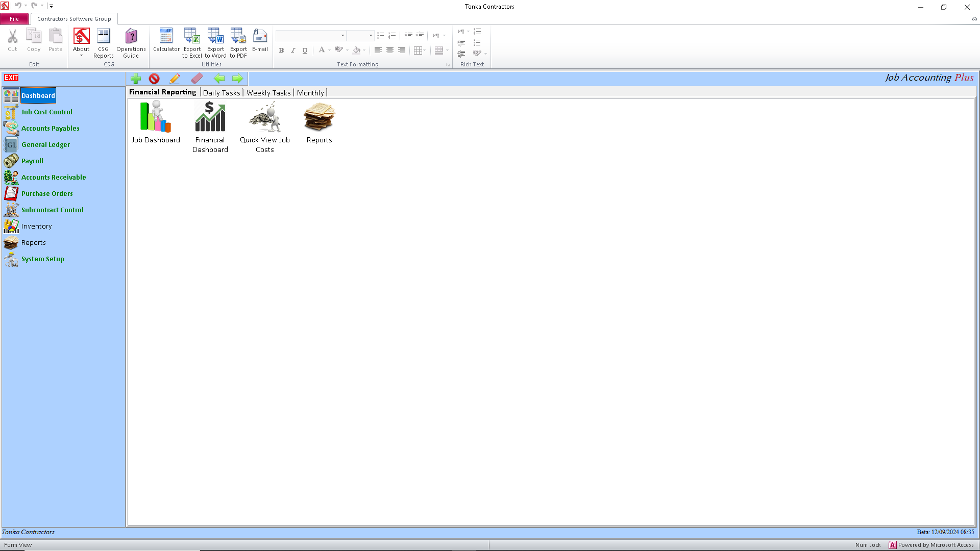The width and height of the screenshot is (980, 551).
Task: Export the current view to PDF
Action: tap(238, 41)
